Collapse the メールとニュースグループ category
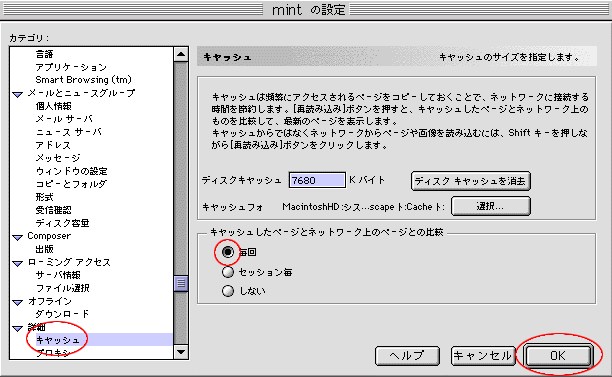This screenshot has width=612, height=377. pos(18,94)
